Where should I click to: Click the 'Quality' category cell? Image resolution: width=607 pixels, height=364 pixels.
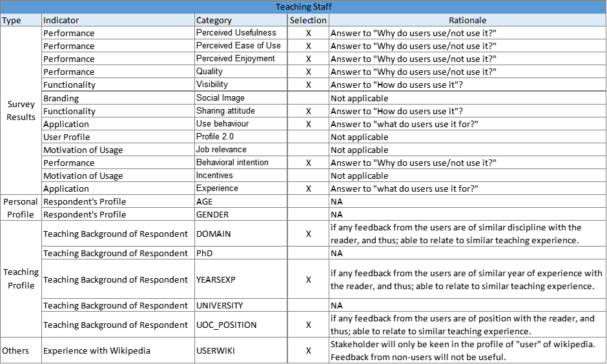click(x=241, y=72)
